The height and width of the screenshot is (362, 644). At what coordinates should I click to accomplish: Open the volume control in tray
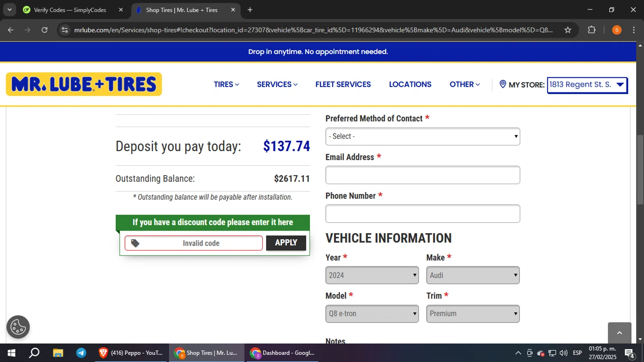click(563, 353)
